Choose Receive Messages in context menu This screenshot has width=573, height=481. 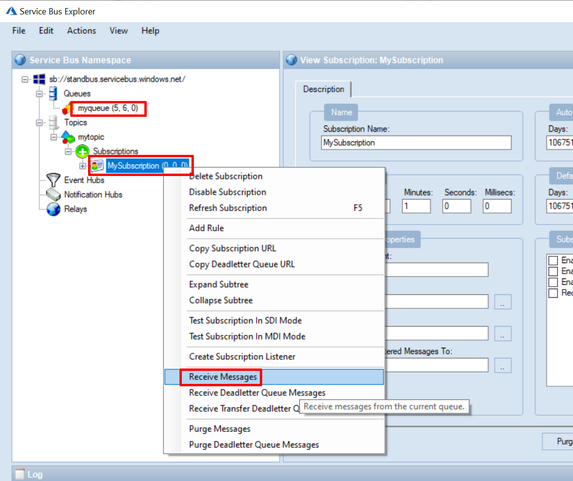274,377
